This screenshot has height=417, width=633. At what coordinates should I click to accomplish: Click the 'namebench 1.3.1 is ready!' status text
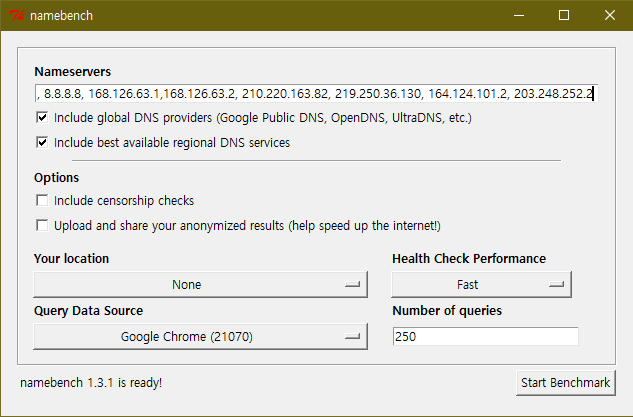pyautogui.click(x=91, y=383)
